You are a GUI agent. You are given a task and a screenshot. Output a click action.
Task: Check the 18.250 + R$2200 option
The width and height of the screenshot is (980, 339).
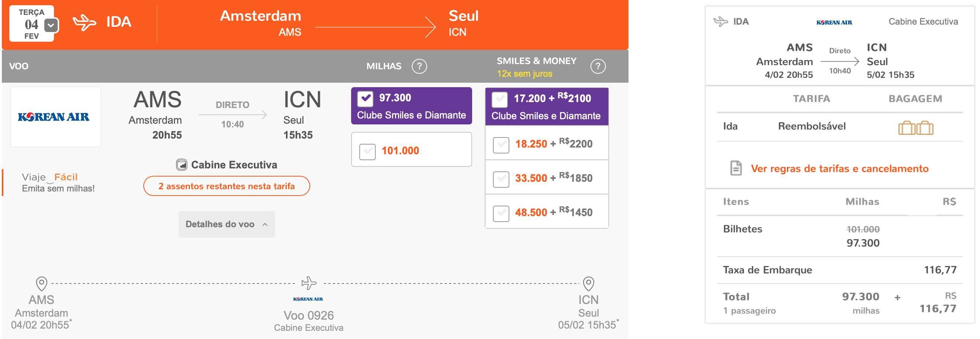(x=501, y=145)
